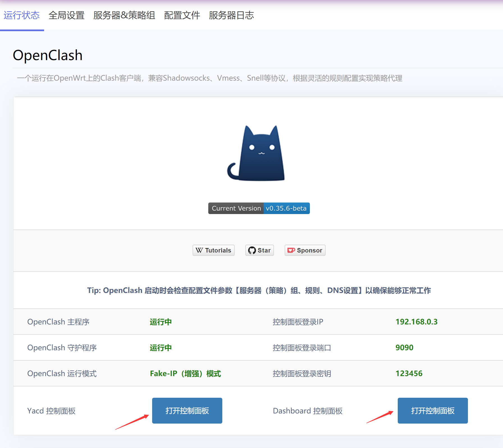Image resolution: width=503 pixels, height=448 pixels.
Task: Select the 配置文件 tab
Action: point(182,15)
